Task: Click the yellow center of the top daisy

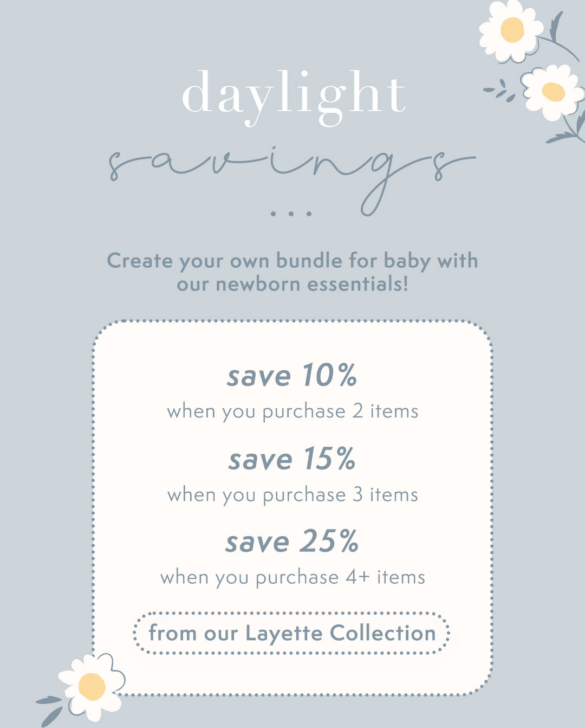Action: (x=512, y=30)
